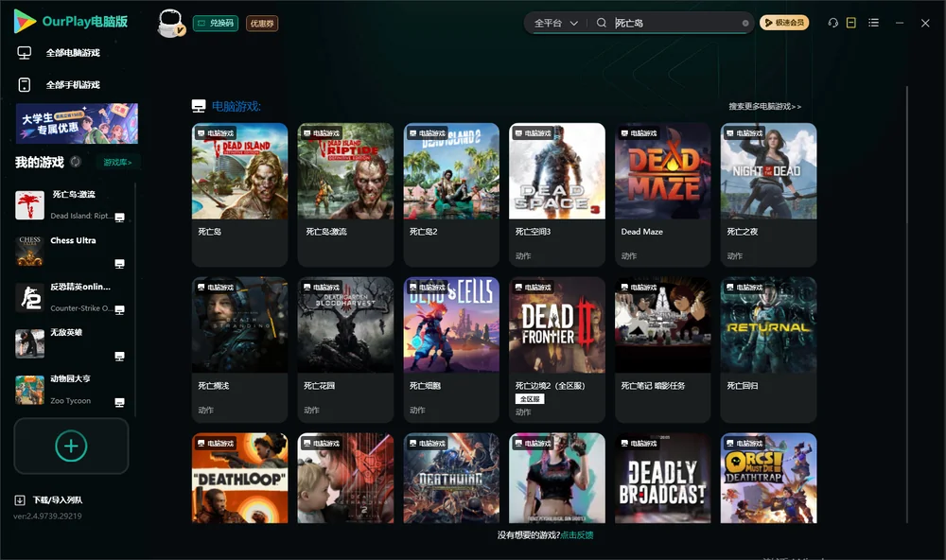Click the 点击反馈 feedback link

tap(577, 534)
